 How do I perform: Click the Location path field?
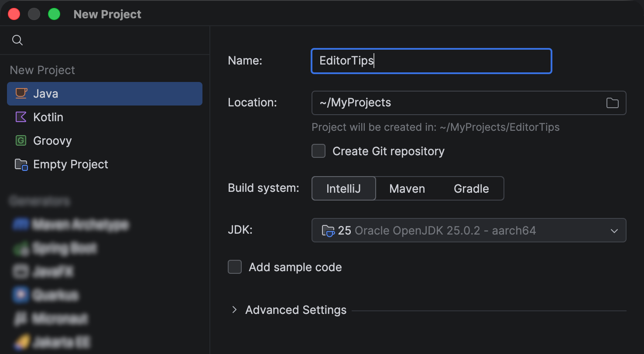(x=469, y=103)
